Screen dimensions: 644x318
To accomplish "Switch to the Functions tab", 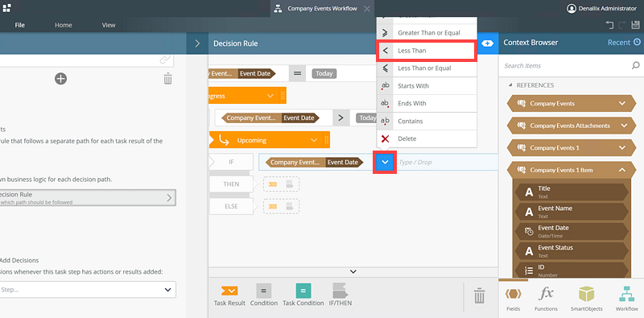I will coord(546,299).
